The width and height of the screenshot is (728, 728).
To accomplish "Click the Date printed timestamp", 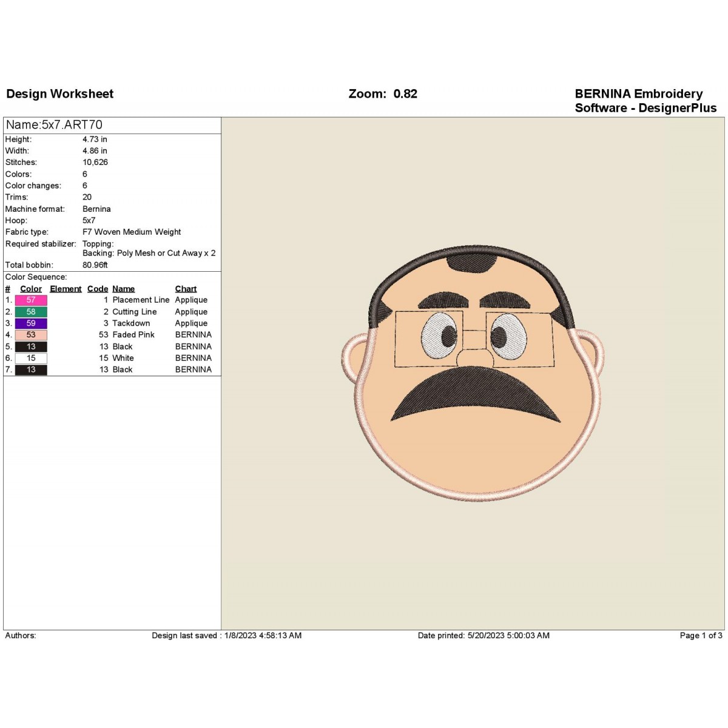I will click(484, 635).
